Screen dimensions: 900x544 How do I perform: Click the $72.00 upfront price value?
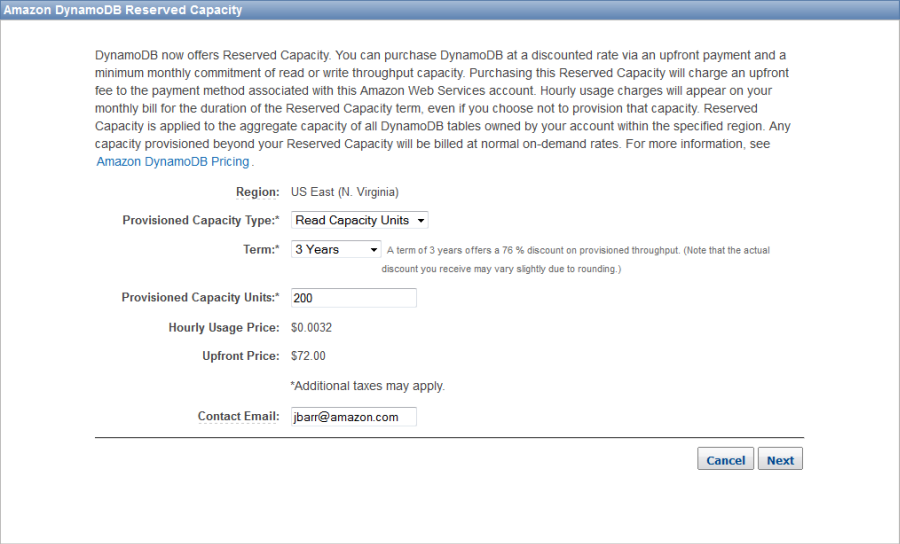click(308, 356)
